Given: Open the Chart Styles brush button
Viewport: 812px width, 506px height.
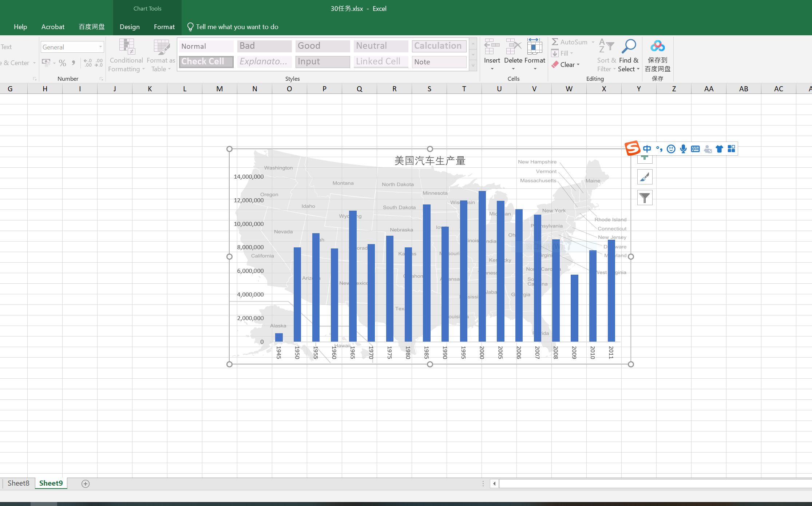Looking at the screenshot, I should click(645, 177).
